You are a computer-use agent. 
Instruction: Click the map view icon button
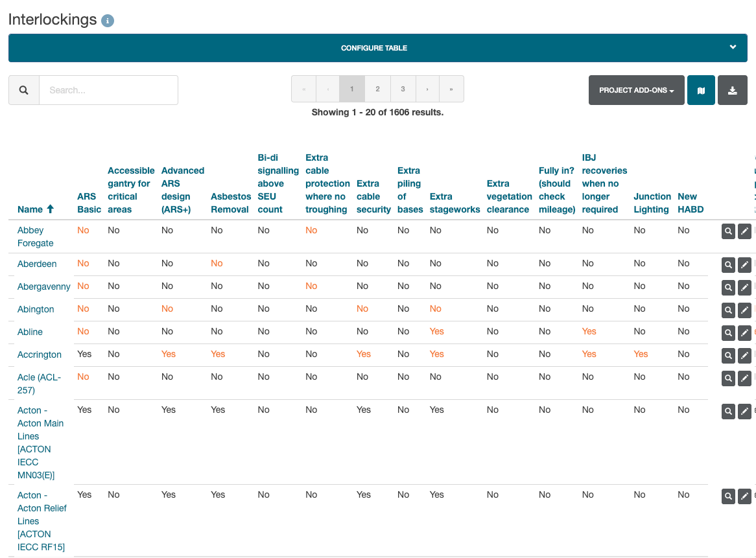click(x=701, y=90)
